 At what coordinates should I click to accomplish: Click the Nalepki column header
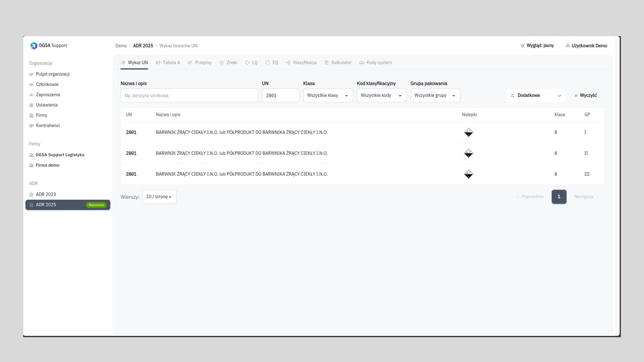pyautogui.click(x=469, y=115)
